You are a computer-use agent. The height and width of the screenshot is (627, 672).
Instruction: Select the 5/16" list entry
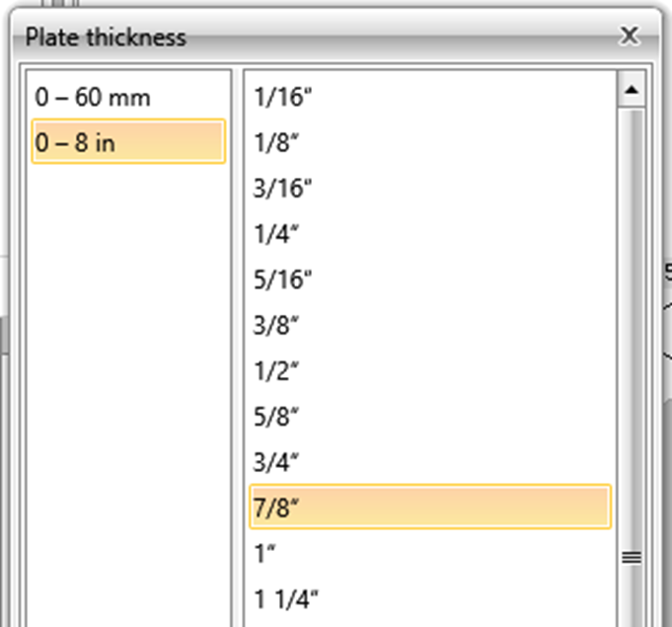284,278
